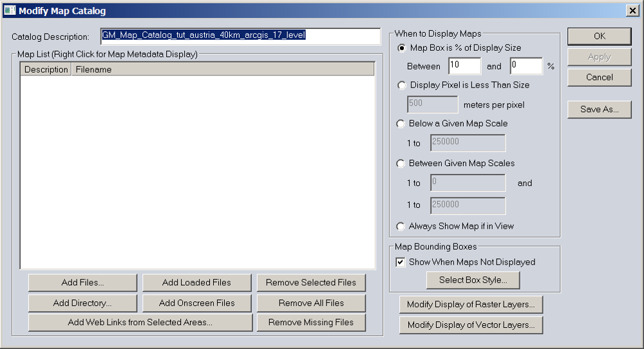
Task: Open Modify Display of Vector Layers
Action: tap(471, 325)
